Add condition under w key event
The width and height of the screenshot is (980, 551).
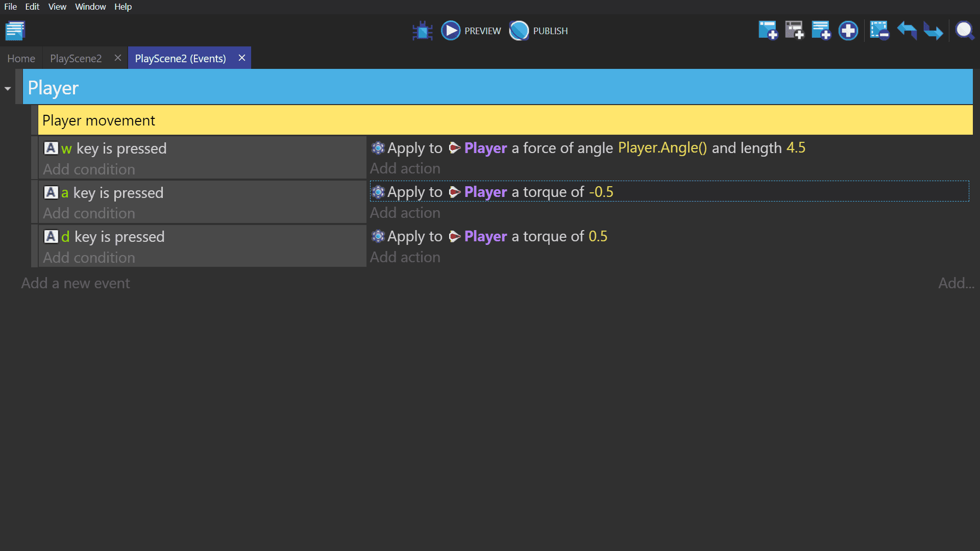click(x=89, y=169)
